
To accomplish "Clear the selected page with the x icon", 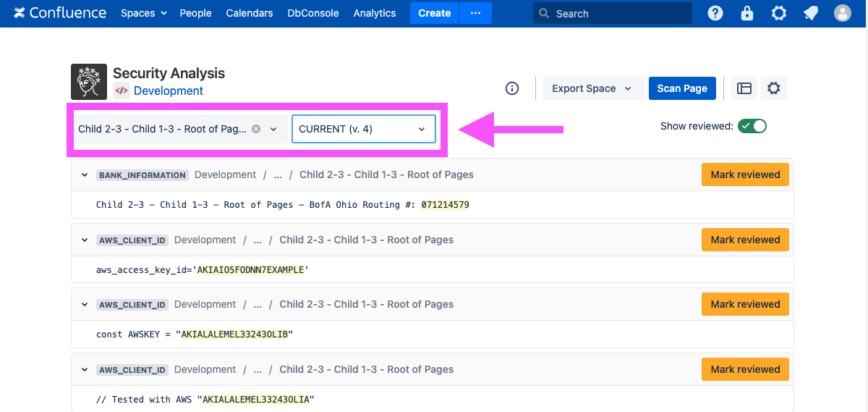I will [256, 129].
